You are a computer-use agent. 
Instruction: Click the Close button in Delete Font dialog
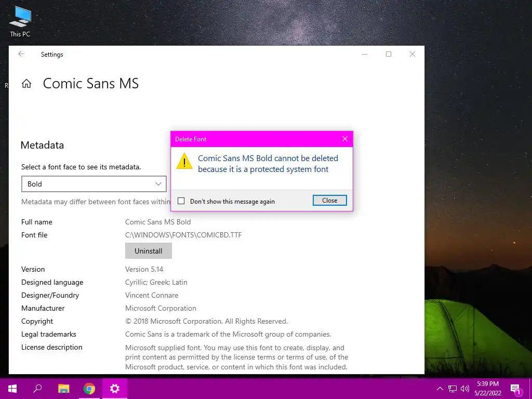(x=329, y=200)
